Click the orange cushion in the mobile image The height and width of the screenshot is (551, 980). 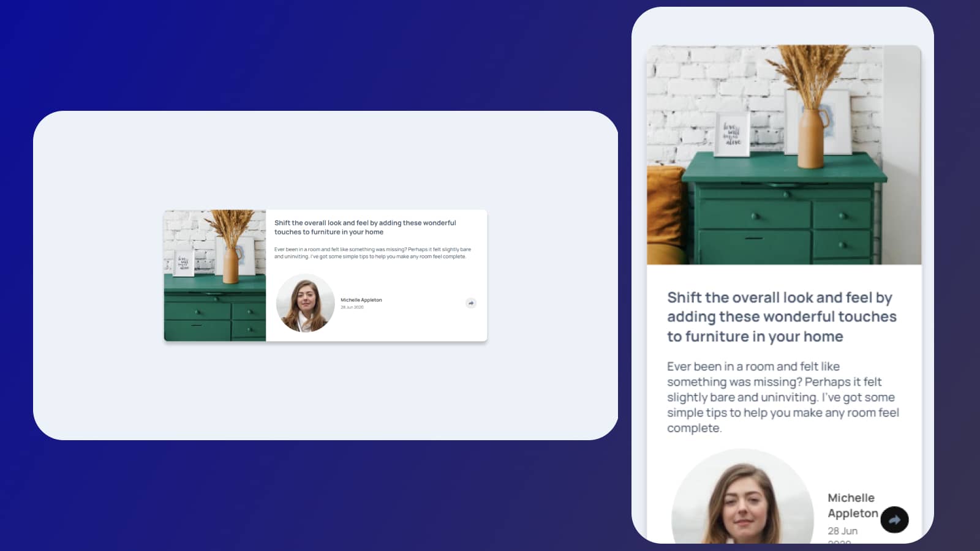click(x=665, y=208)
